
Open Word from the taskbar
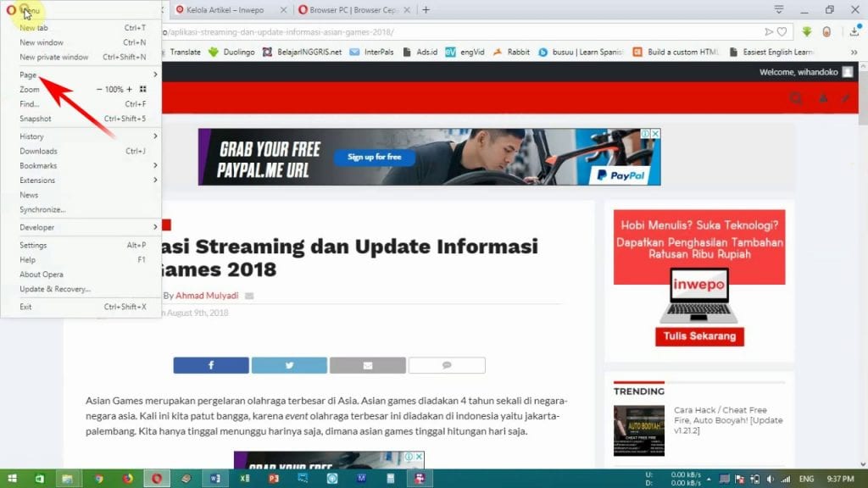tap(214, 479)
